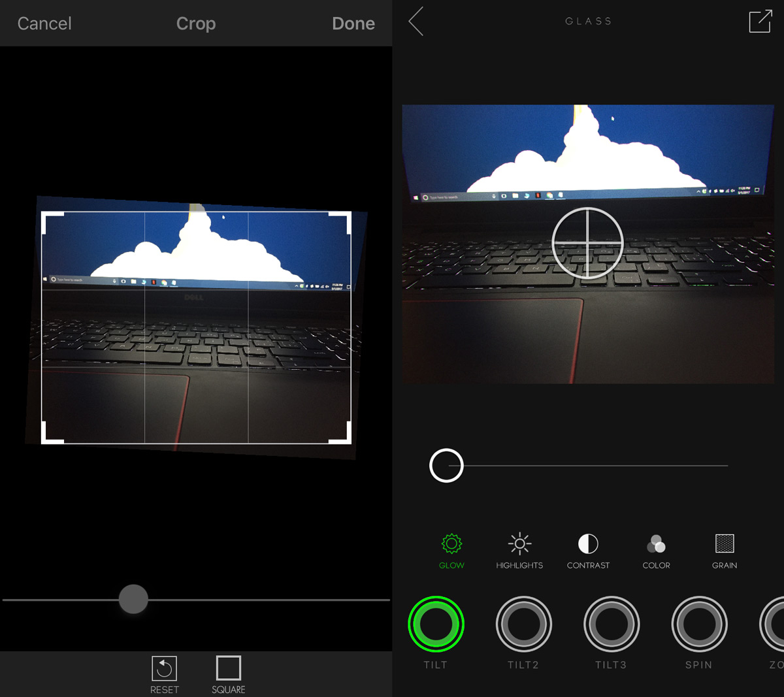Go back with the left chevron

tap(416, 22)
